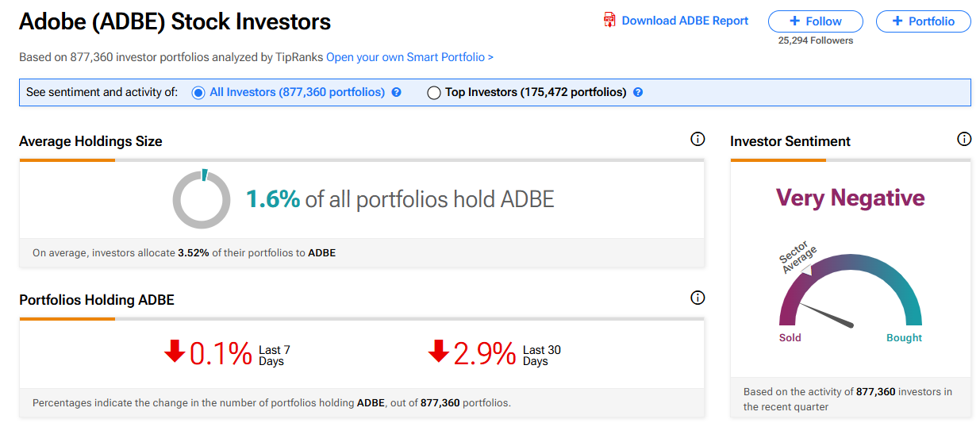The image size is (980, 423).
Task: Select Top Investors radio button
Action: (x=433, y=93)
